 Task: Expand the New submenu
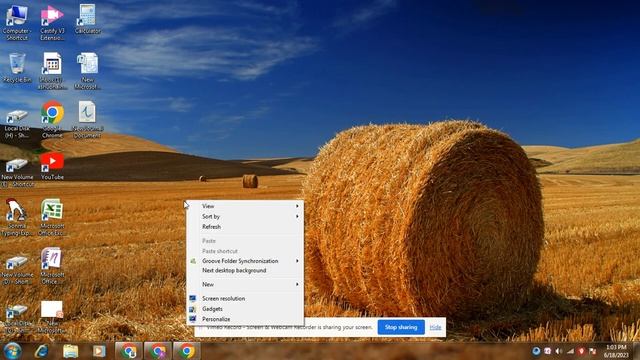pyautogui.click(x=245, y=284)
